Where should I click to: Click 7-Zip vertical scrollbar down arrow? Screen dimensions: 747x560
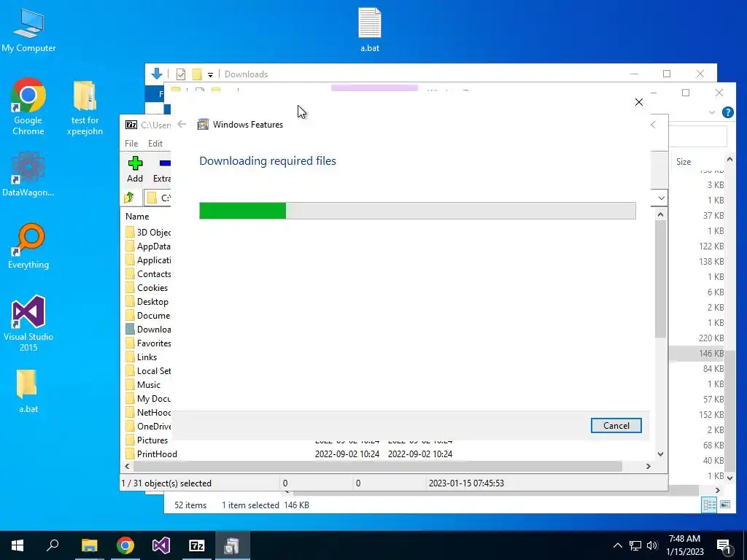pos(660,454)
